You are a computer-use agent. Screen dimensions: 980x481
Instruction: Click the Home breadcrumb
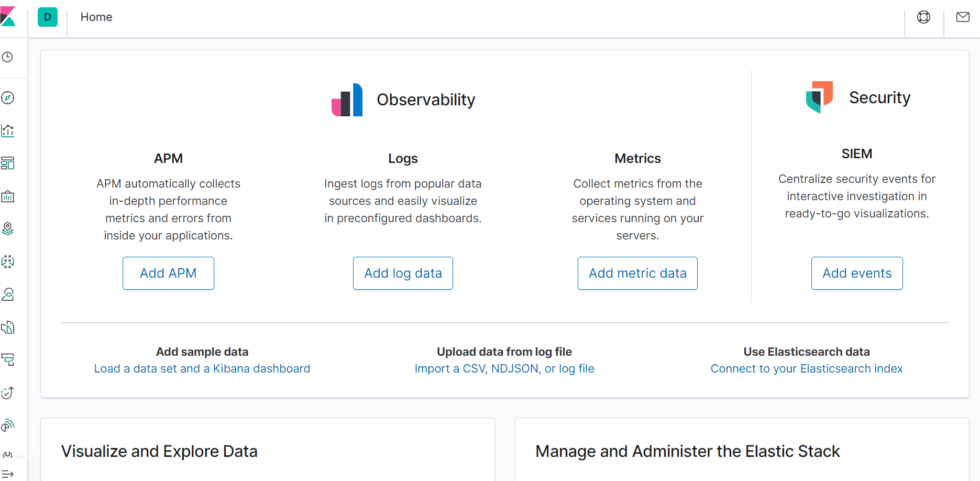pos(96,17)
